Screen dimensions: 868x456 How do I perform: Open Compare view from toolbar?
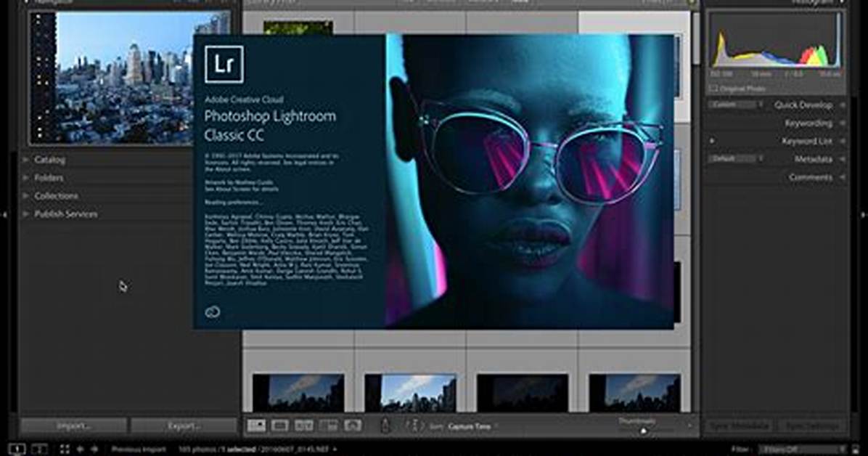pos(304,426)
